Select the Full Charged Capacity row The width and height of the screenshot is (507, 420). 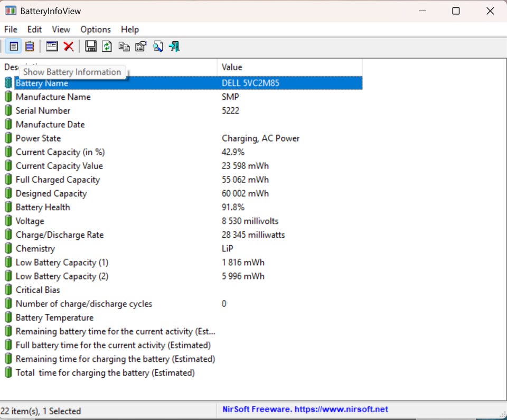[183, 180]
